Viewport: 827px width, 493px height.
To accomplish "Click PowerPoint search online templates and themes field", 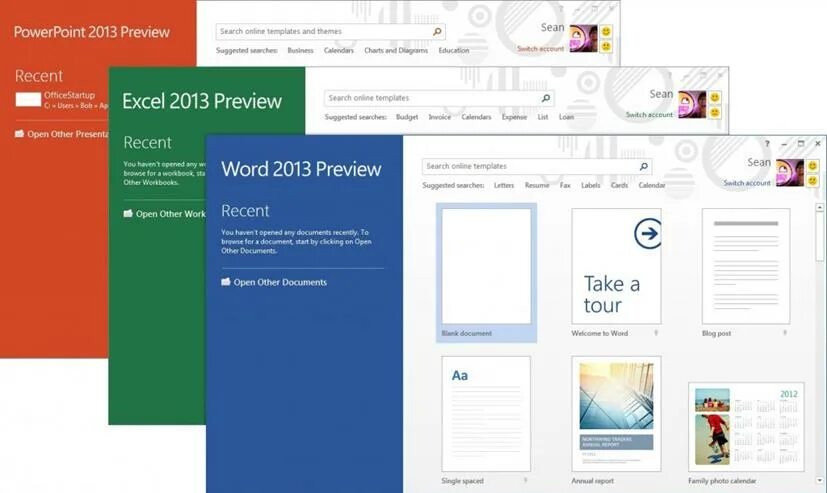I will [331, 32].
